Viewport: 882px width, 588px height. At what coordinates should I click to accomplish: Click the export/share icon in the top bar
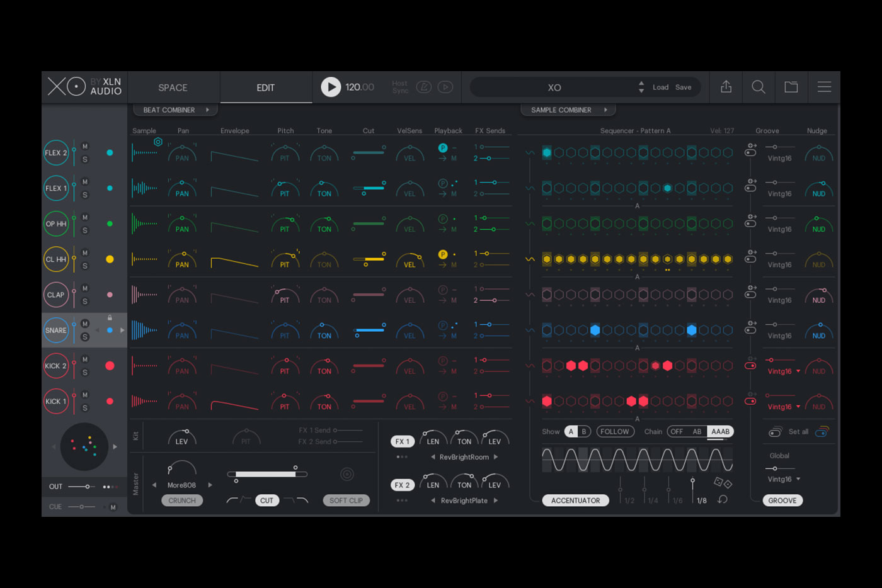726,87
